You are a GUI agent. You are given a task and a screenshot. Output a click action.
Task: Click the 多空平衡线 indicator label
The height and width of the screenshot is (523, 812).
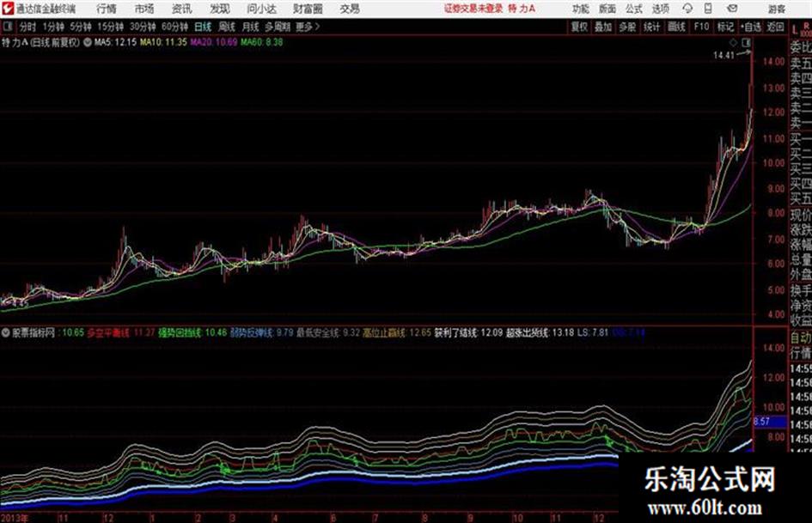coord(107,332)
